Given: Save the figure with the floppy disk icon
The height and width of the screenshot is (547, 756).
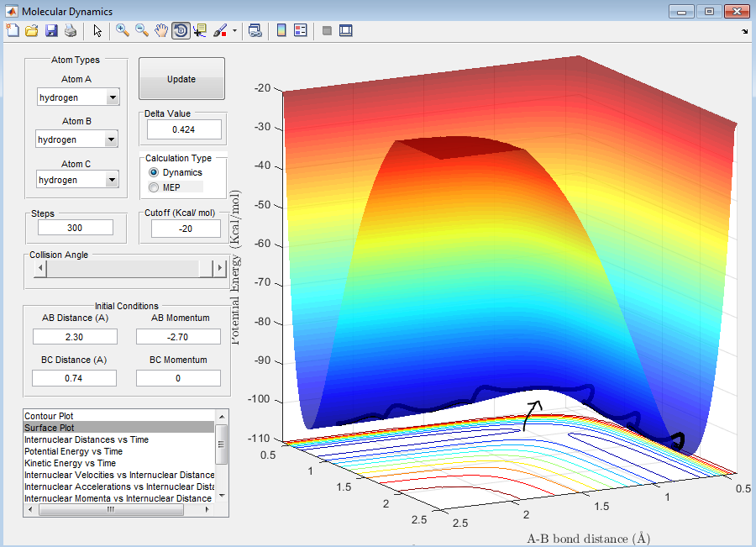Looking at the screenshot, I should [x=51, y=31].
